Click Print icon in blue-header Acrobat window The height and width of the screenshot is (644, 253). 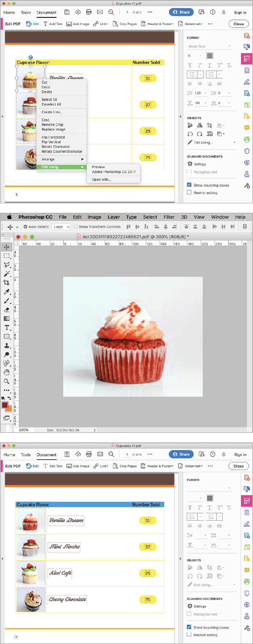[x=89, y=454]
